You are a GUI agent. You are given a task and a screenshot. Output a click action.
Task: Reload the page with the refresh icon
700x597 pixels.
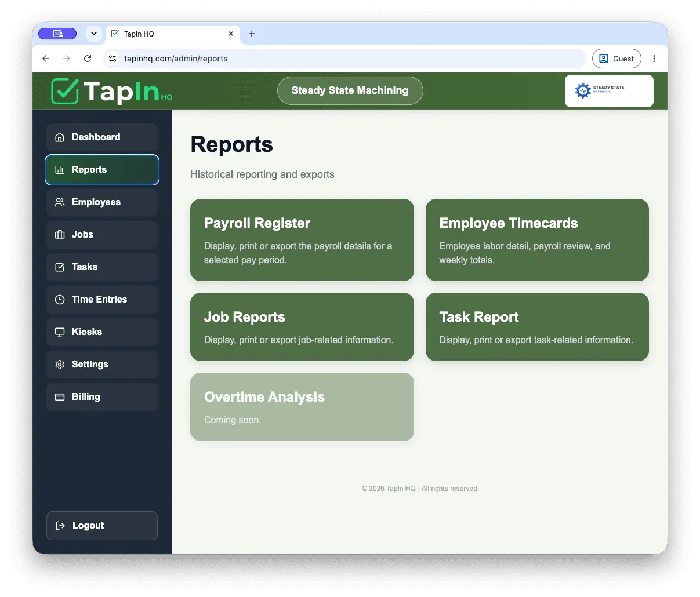pyautogui.click(x=88, y=59)
